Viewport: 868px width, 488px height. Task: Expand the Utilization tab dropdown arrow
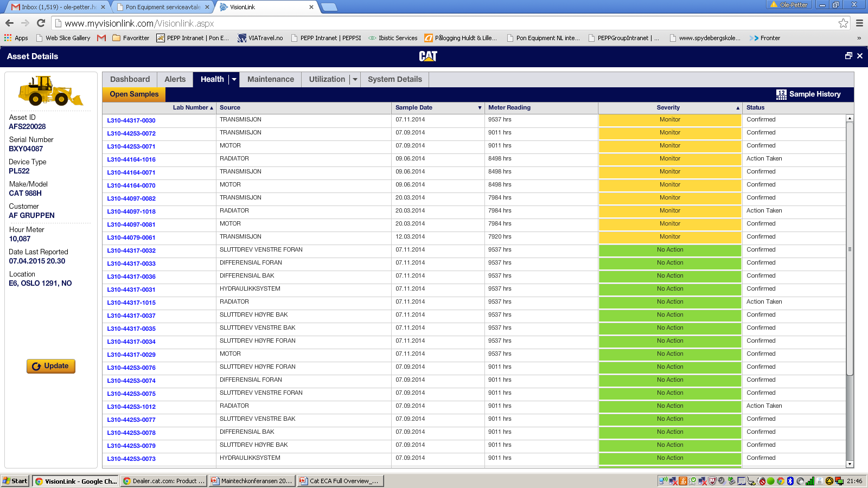[x=355, y=79]
